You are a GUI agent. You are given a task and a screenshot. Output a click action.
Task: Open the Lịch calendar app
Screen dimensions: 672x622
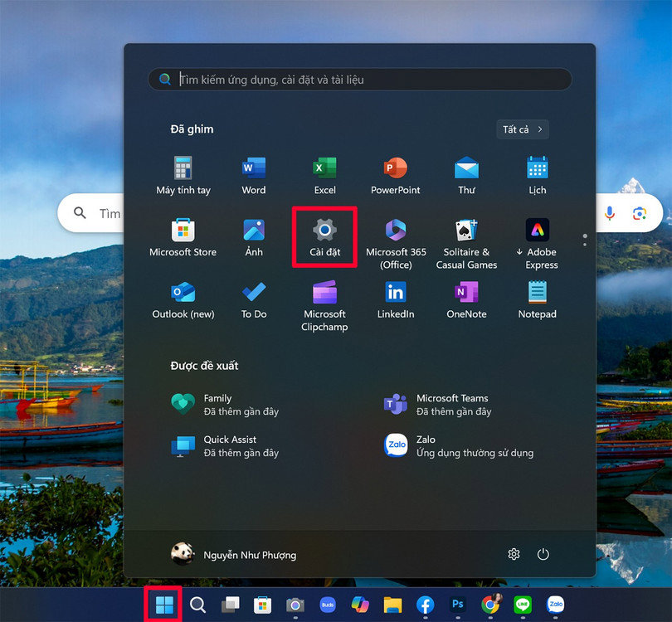536,170
